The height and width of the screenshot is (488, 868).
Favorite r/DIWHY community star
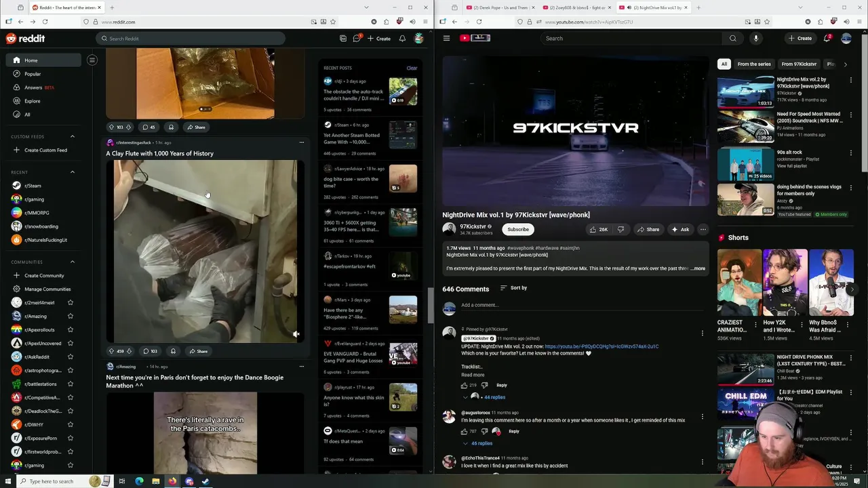70,424
